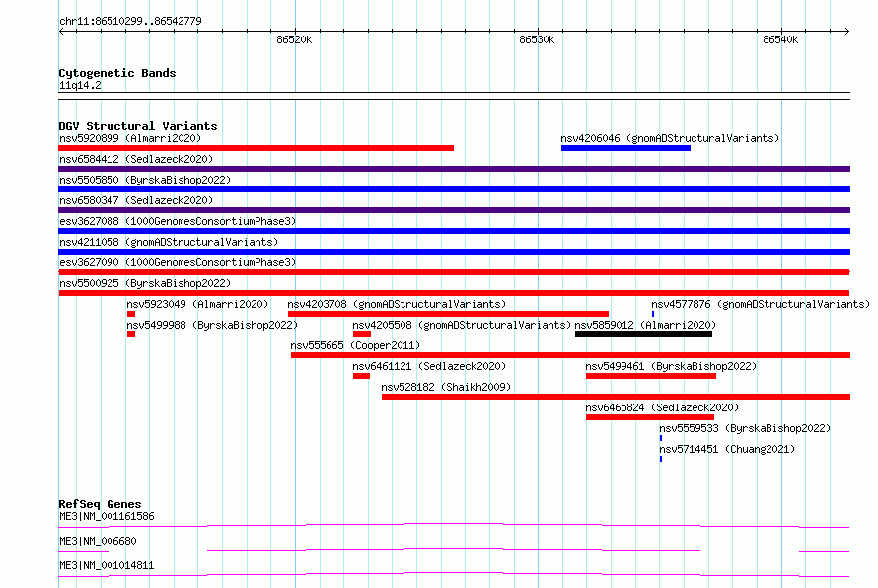
Task: Select the red nsv5920899 variant bar
Action: 256,148
